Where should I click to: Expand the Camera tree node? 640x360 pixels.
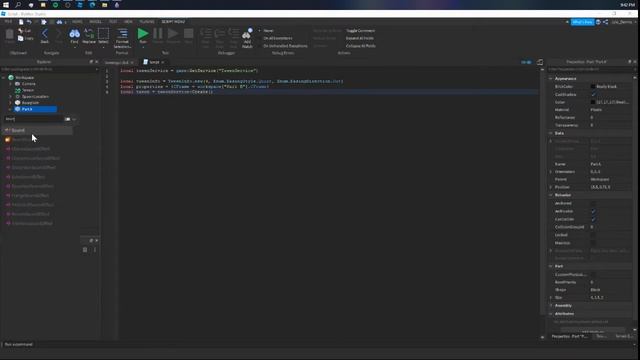pos(11,84)
